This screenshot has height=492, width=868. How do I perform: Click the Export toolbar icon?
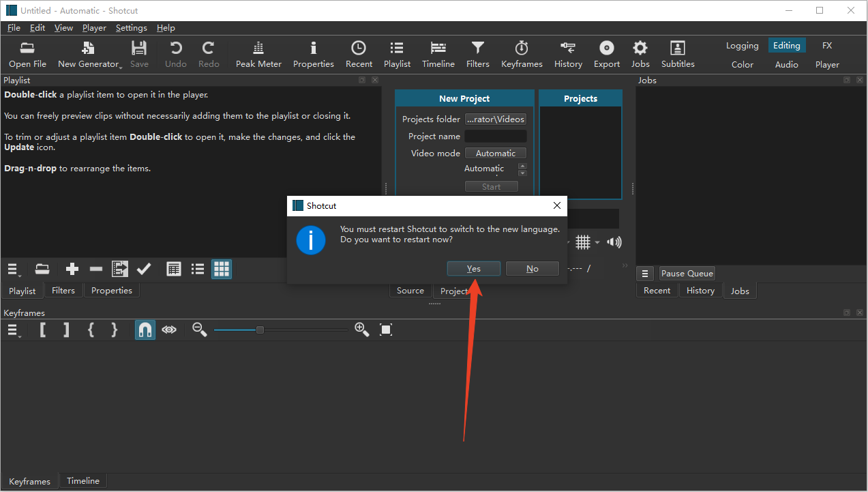606,54
